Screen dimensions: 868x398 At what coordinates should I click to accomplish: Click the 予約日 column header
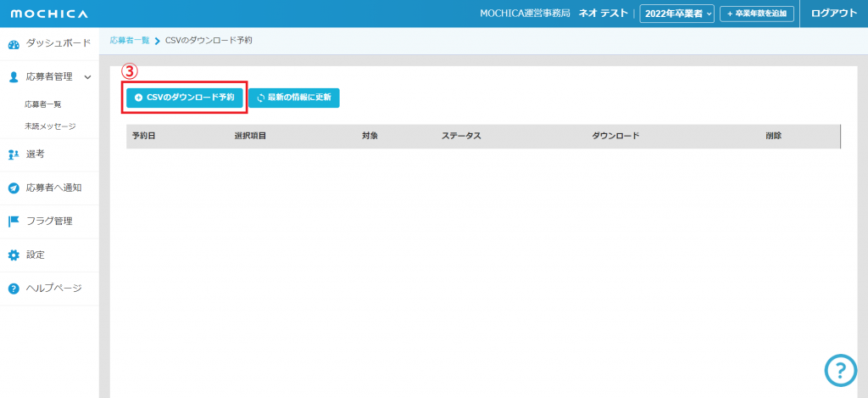point(144,136)
